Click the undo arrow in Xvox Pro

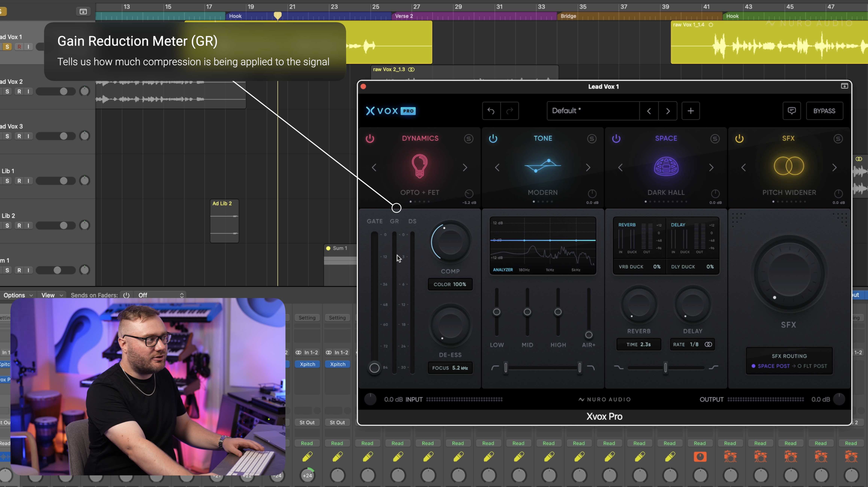491,111
